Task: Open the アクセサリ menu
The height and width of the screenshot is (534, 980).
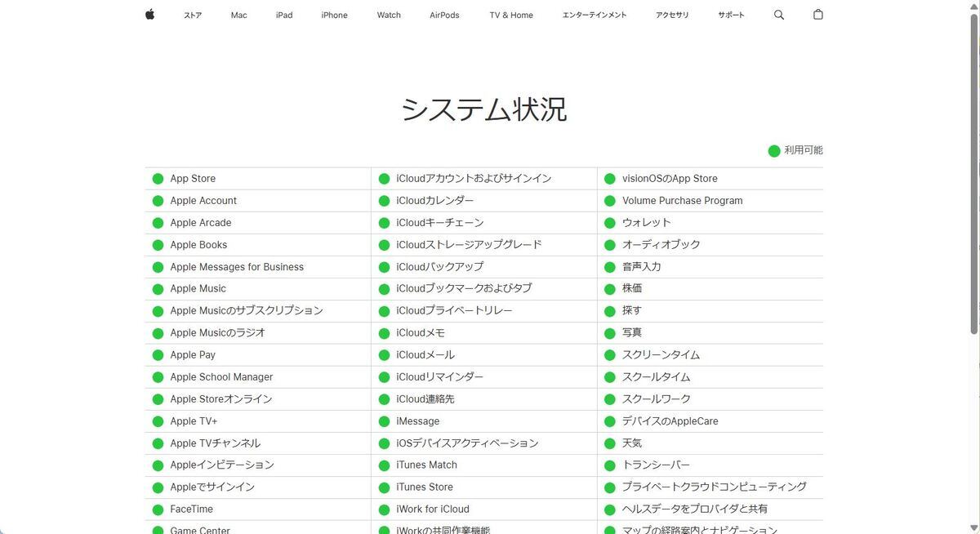Action: click(x=672, y=15)
